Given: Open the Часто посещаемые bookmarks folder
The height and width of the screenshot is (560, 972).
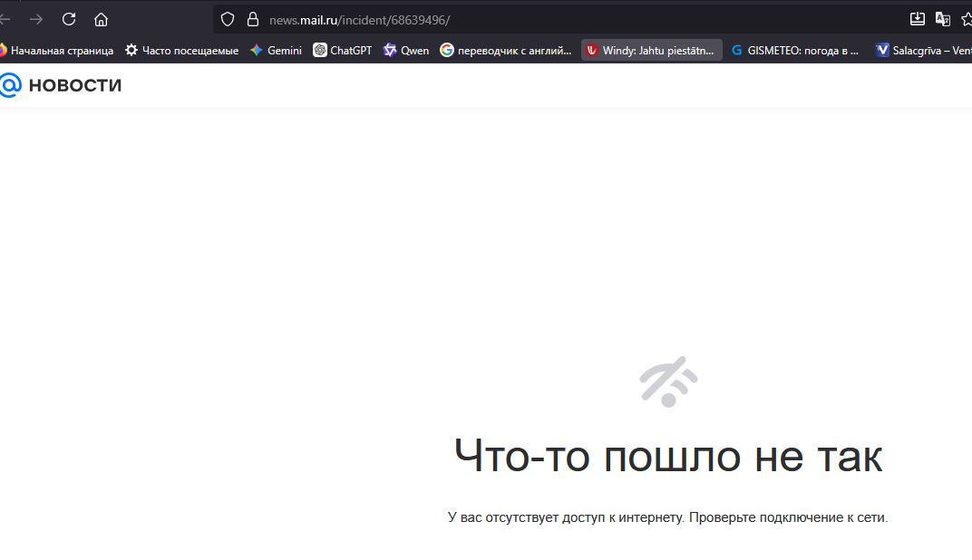Looking at the screenshot, I should click(181, 50).
